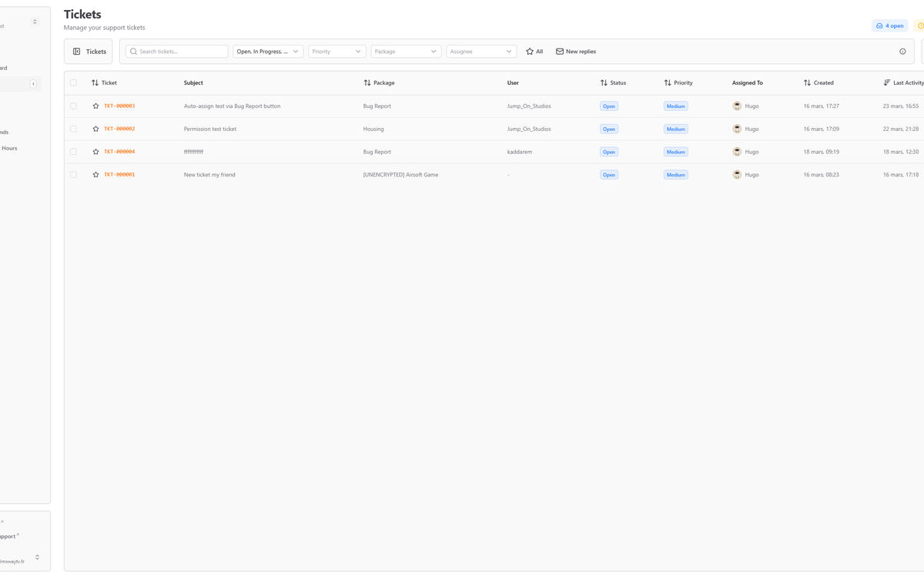Click the info icon in filter bar
Image resolution: width=924 pixels, height=578 pixels.
pyautogui.click(x=902, y=52)
